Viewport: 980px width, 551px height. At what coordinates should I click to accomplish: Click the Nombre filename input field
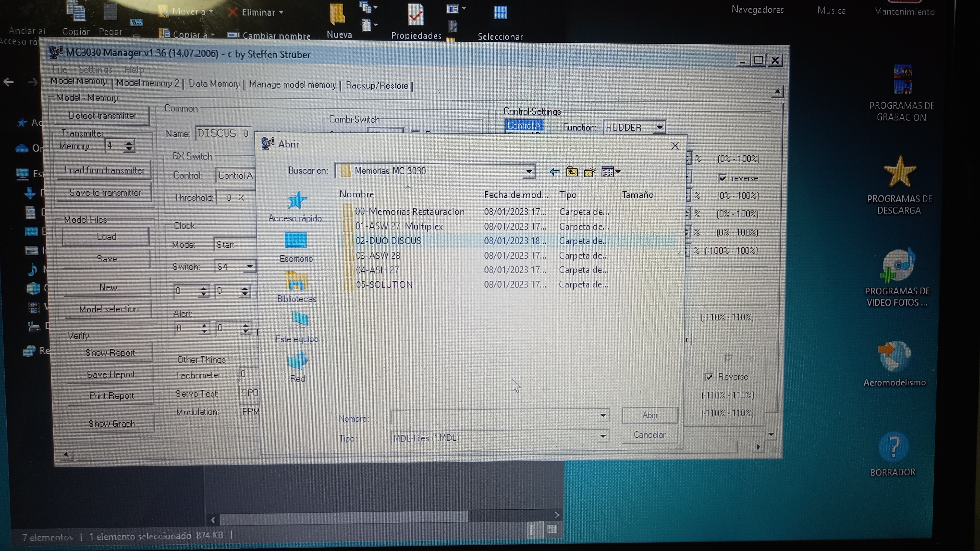click(x=495, y=416)
